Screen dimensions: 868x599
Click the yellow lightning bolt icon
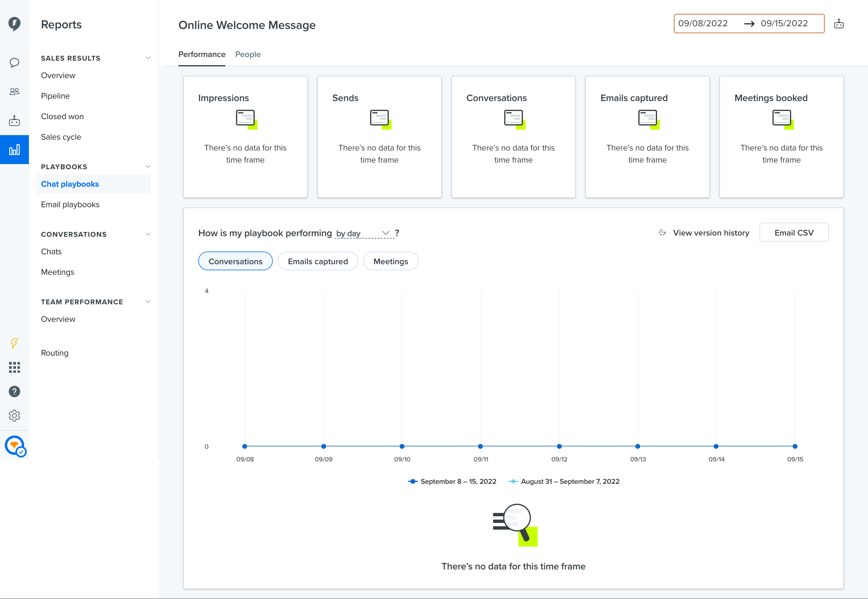(x=14, y=344)
